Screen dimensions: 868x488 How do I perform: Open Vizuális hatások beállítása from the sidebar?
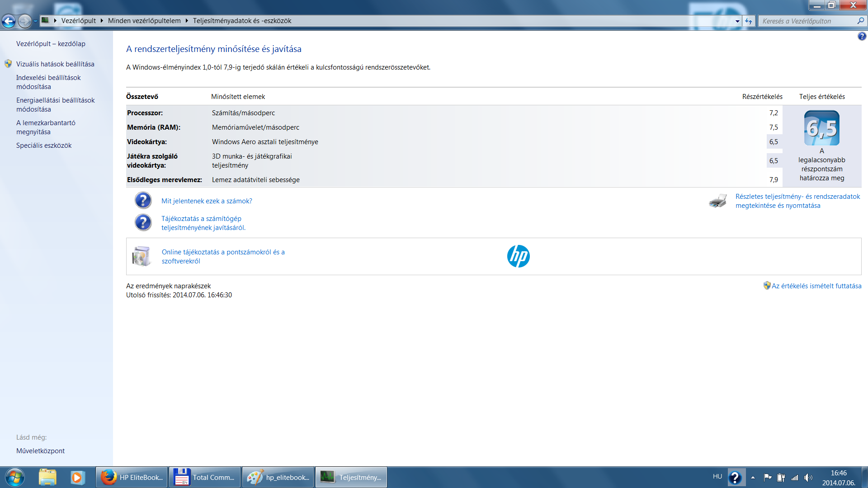pos(55,64)
